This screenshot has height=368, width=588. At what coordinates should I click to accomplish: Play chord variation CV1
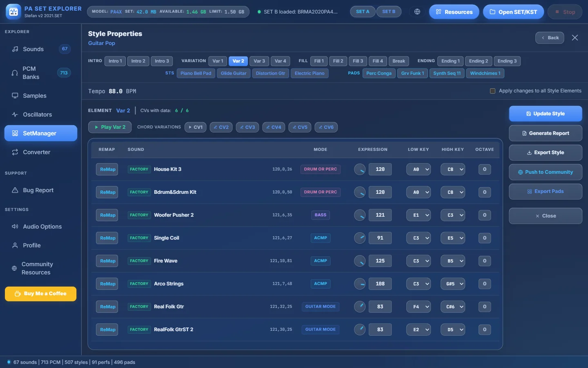(x=196, y=127)
